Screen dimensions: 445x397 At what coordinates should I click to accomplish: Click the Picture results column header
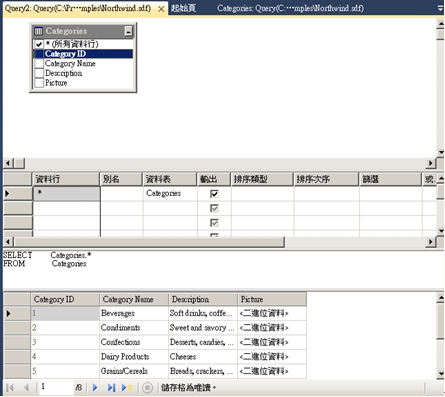click(x=272, y=299)
